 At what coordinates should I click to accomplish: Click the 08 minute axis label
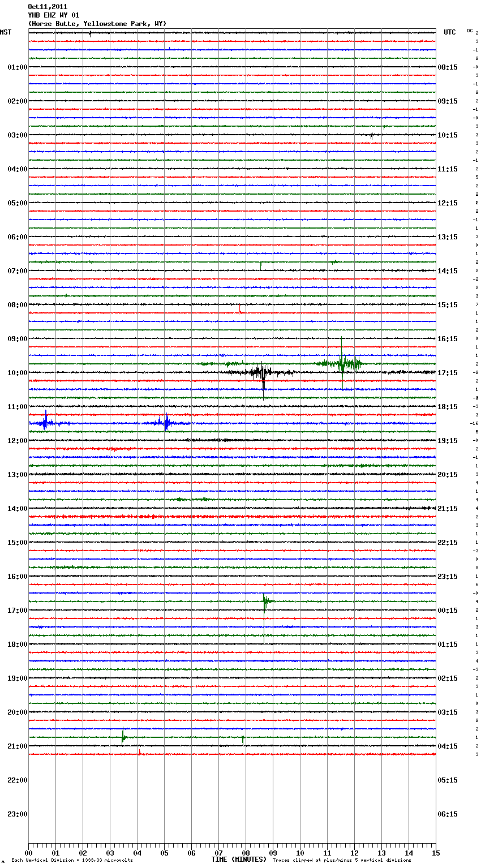(x=246, y=853)
